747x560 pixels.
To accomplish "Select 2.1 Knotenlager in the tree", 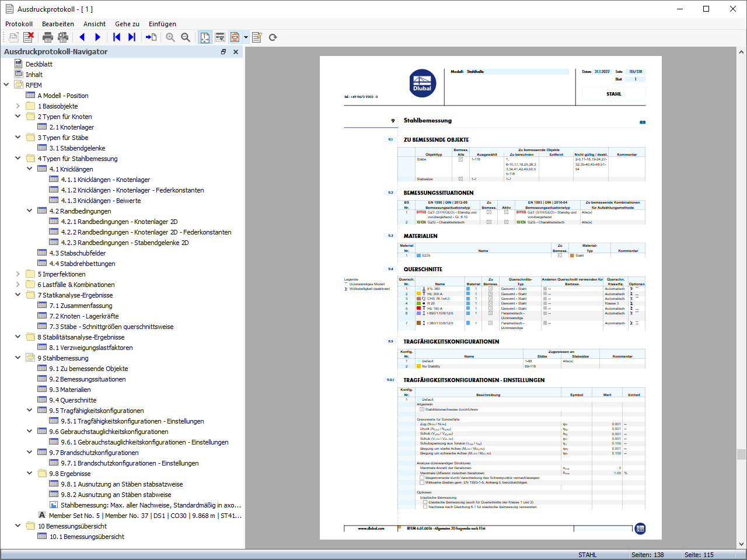I will (72, 127).
